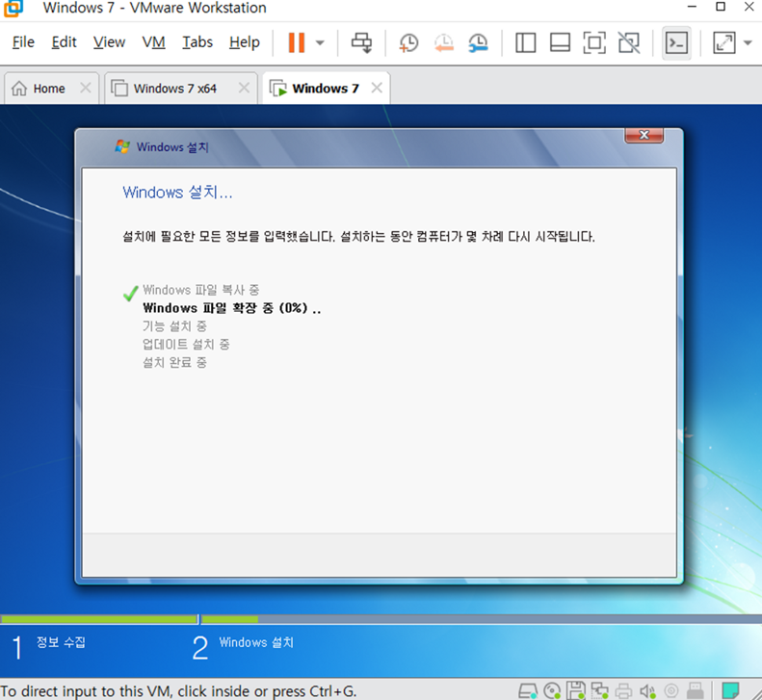Image resolution: width=762 pixels, height=700 pixels.
Task: Maximize the VMware Workstation window
Action: point(721,7)
